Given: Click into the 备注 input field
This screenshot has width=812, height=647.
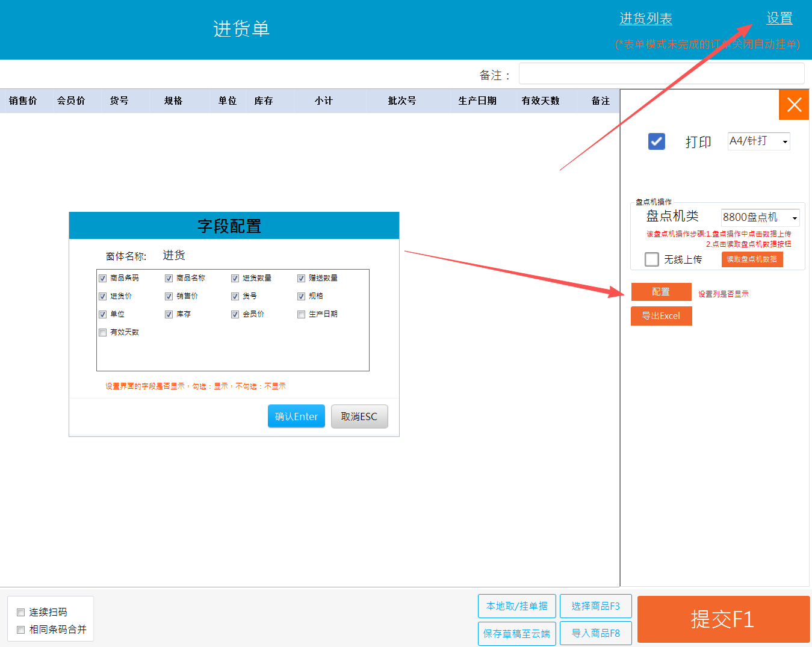Looking at the screenshot, I should click(661, 74).
